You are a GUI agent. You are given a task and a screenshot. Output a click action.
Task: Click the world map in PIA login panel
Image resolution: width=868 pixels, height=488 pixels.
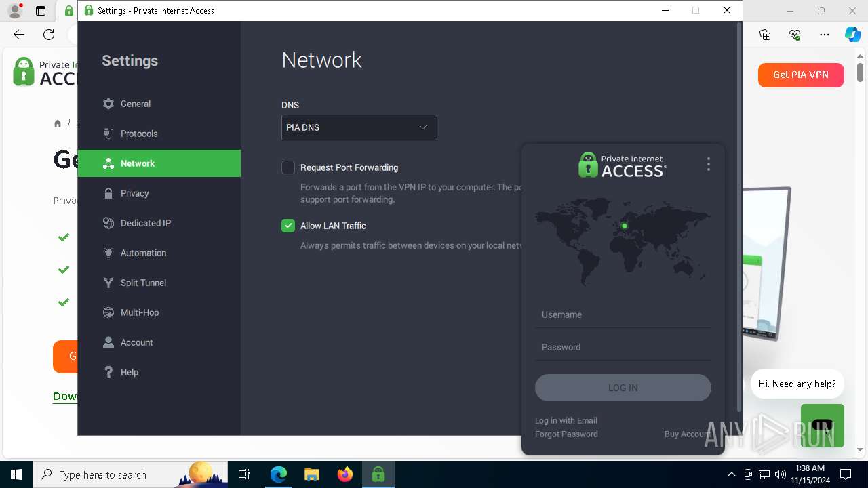[623, 241]
